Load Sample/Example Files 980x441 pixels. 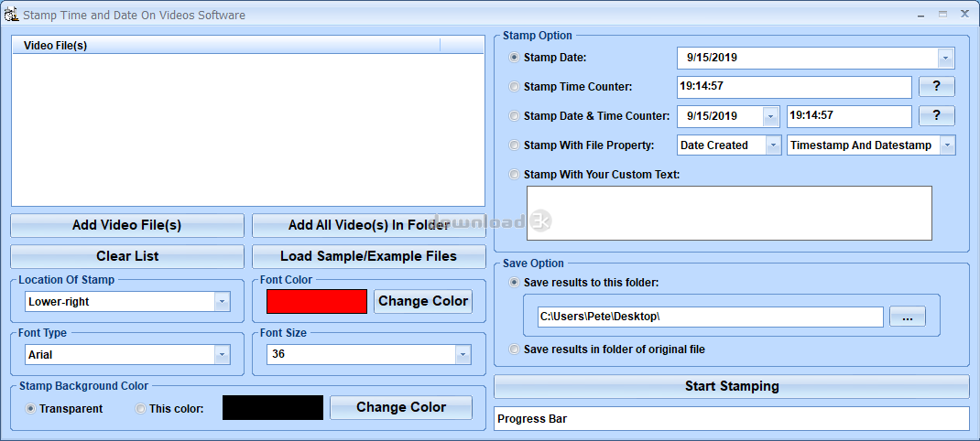[369, 256]
